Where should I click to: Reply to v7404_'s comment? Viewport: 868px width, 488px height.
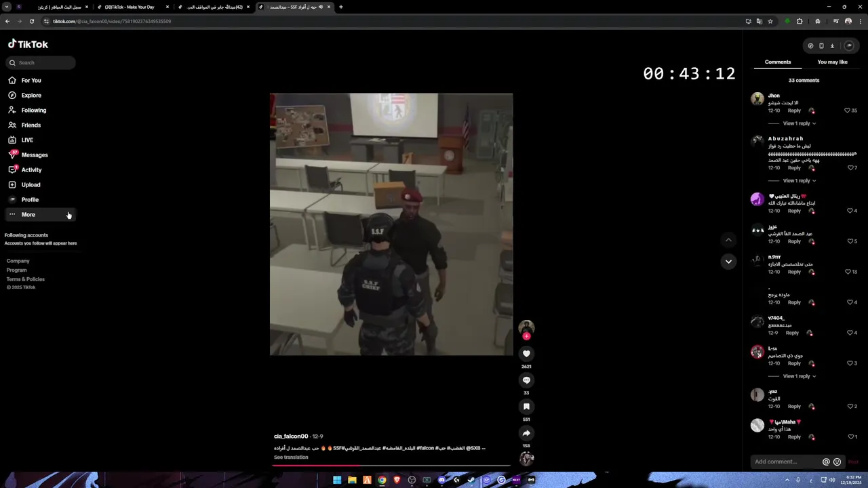(792, 333)
